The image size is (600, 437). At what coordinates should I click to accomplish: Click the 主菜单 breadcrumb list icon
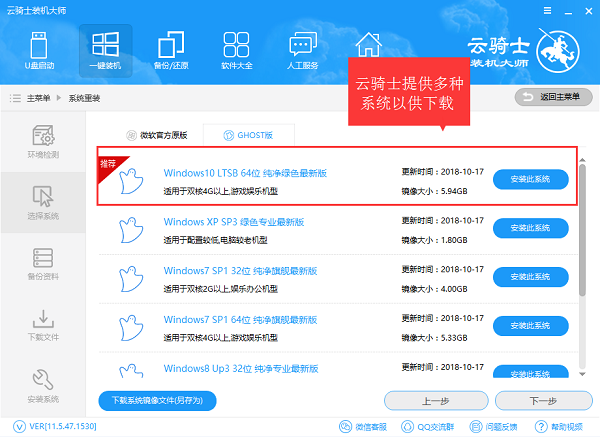click(x=15, y=98)
